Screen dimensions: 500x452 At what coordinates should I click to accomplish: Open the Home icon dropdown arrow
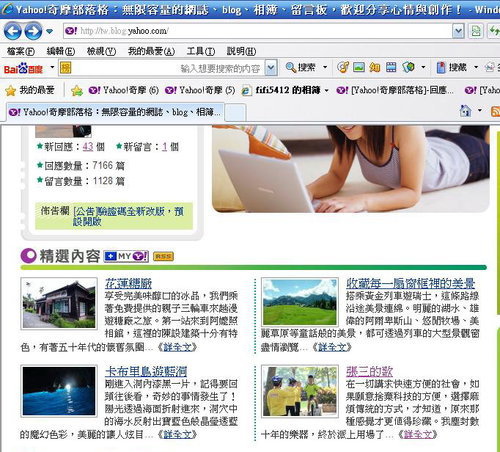(x=480, y=110)
